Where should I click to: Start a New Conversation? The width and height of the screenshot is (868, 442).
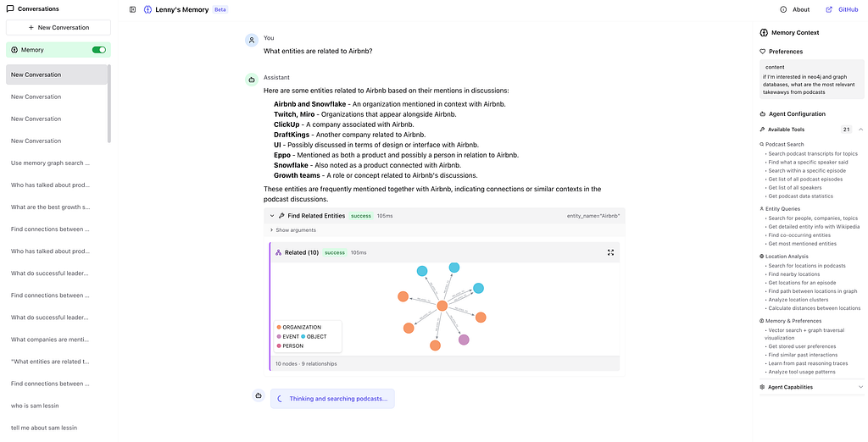(58, 27)
